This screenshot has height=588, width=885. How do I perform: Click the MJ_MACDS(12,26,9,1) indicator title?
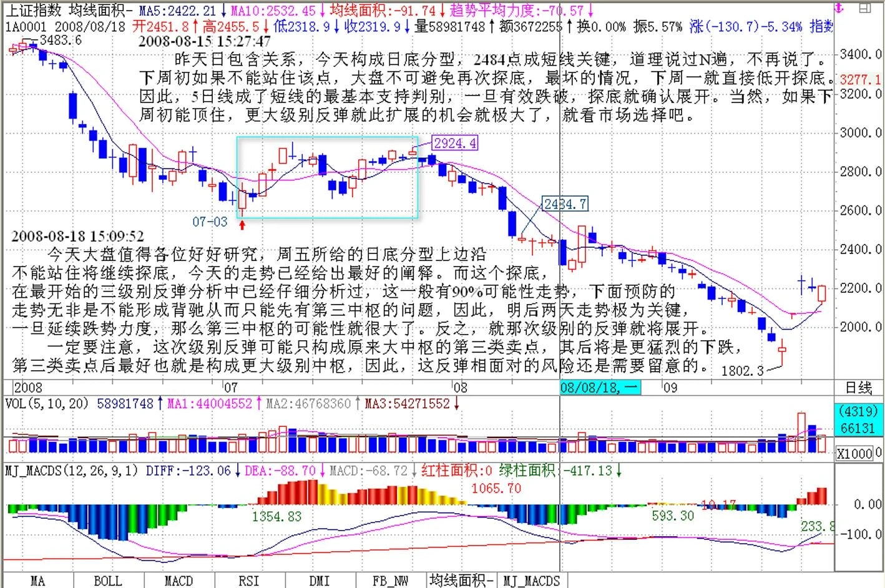pos(72,470)
